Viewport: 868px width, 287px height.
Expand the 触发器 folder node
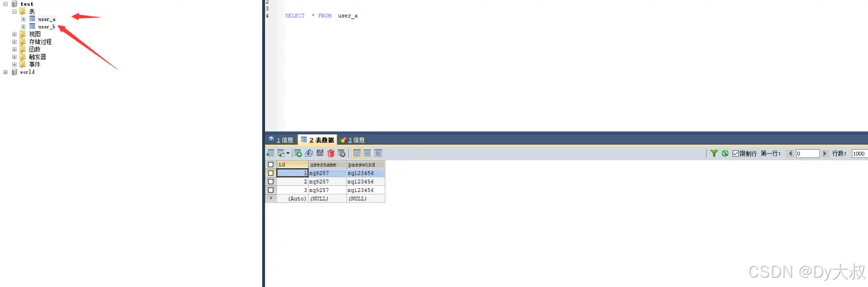click(14, 57)
